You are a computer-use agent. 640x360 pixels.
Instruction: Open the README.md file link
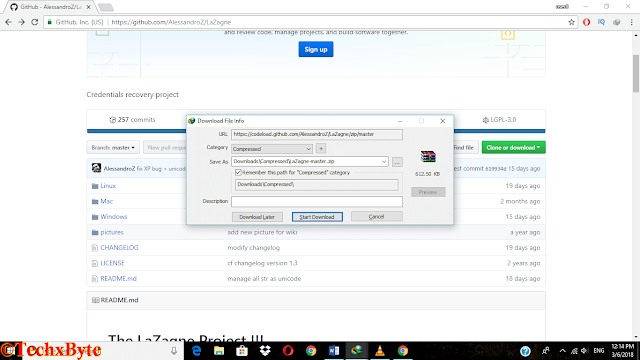118,279
